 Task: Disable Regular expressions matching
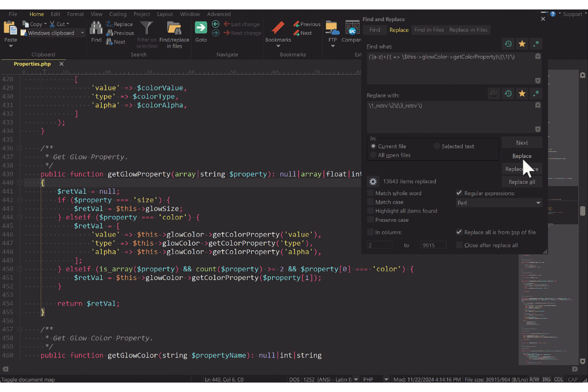click(x=459, y=193)
